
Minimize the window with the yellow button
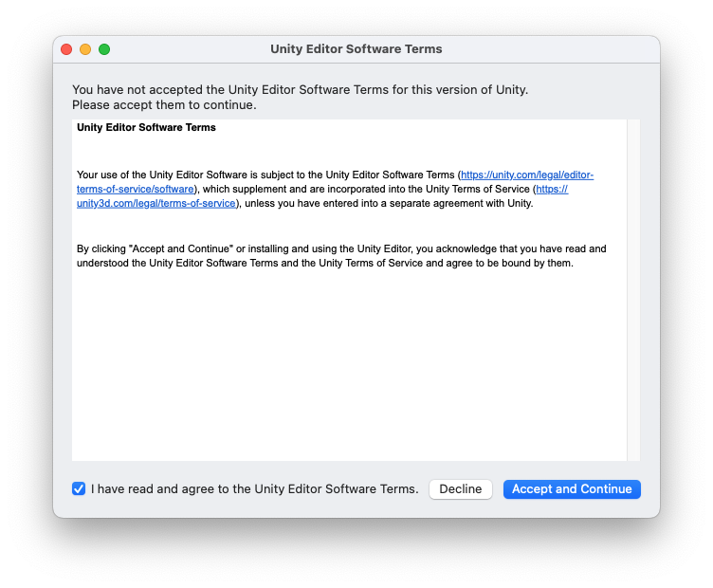(x=85, y=49)
